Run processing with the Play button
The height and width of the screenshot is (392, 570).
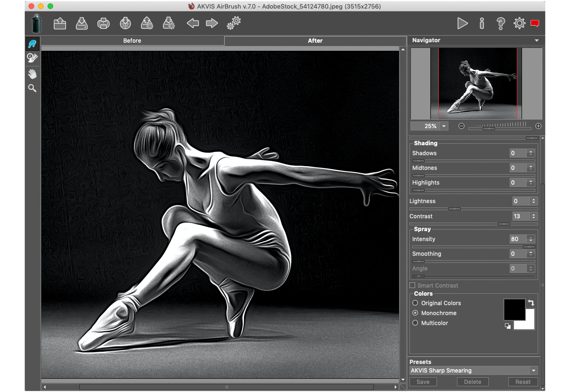click(x=462, y=23)
